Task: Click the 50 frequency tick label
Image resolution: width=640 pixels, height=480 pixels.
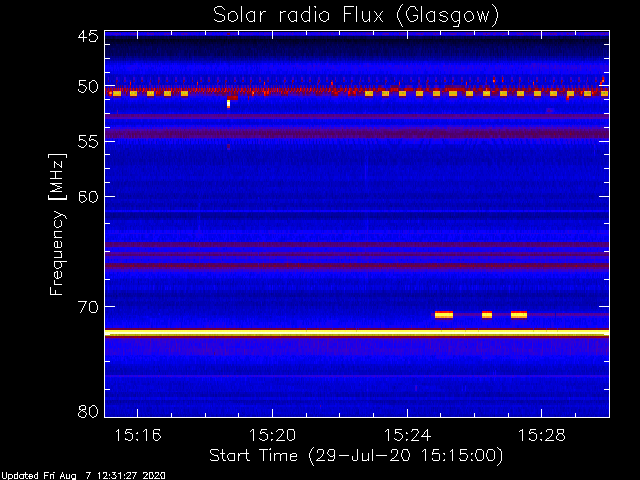Action: coord(88,87)
